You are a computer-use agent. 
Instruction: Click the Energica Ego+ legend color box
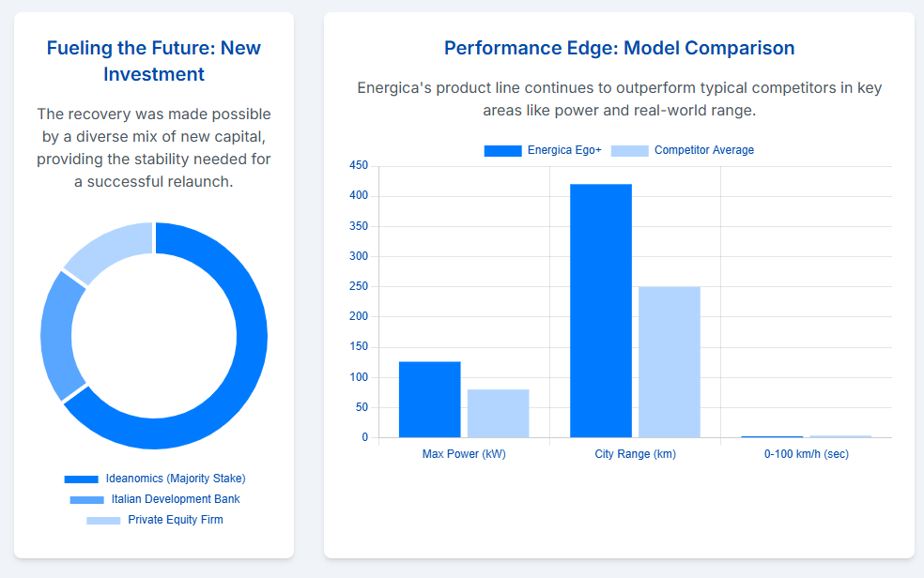pyautogui.click(x=502, y=151)
